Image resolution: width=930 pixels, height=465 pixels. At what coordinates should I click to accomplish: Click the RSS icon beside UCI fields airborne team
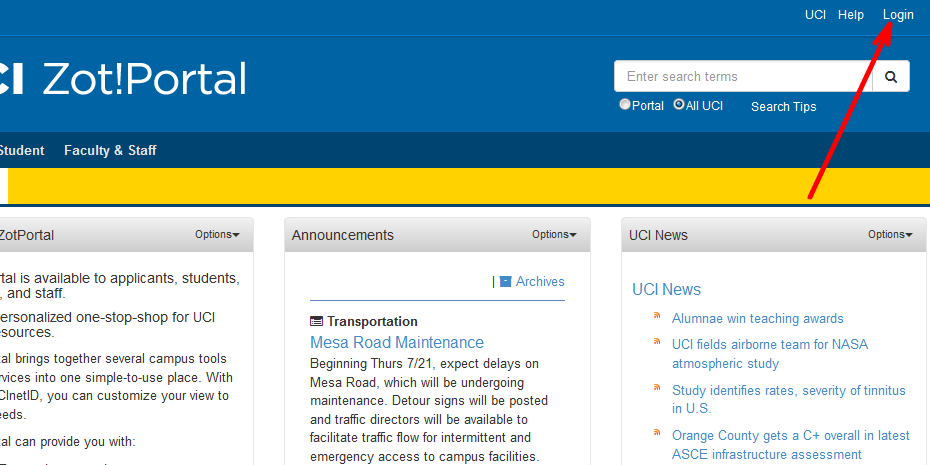(657, 341)
